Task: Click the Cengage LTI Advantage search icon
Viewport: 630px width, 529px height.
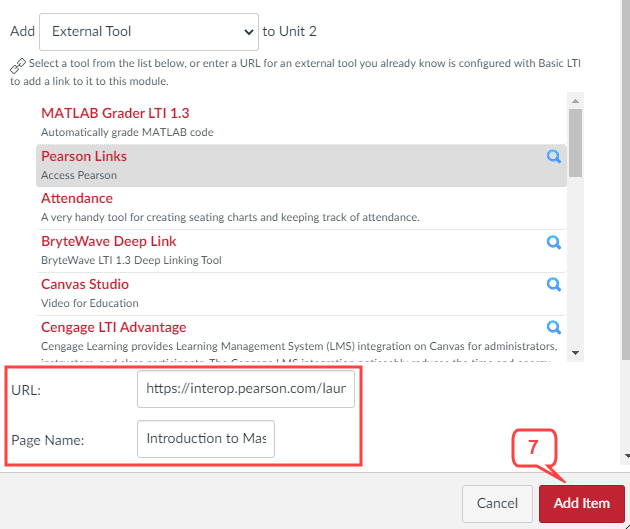Action: click(x=554, y=327)
